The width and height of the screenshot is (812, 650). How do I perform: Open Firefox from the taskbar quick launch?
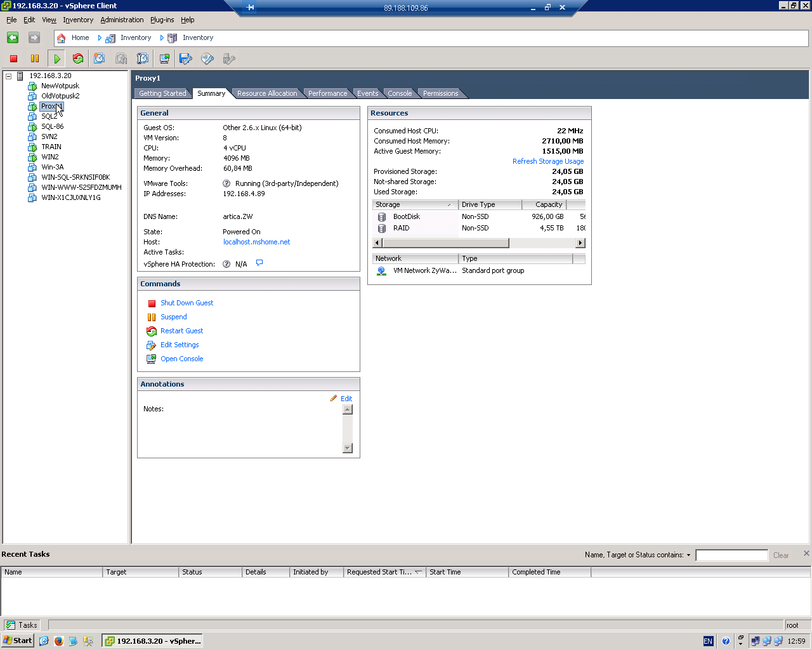click(58, 641)
